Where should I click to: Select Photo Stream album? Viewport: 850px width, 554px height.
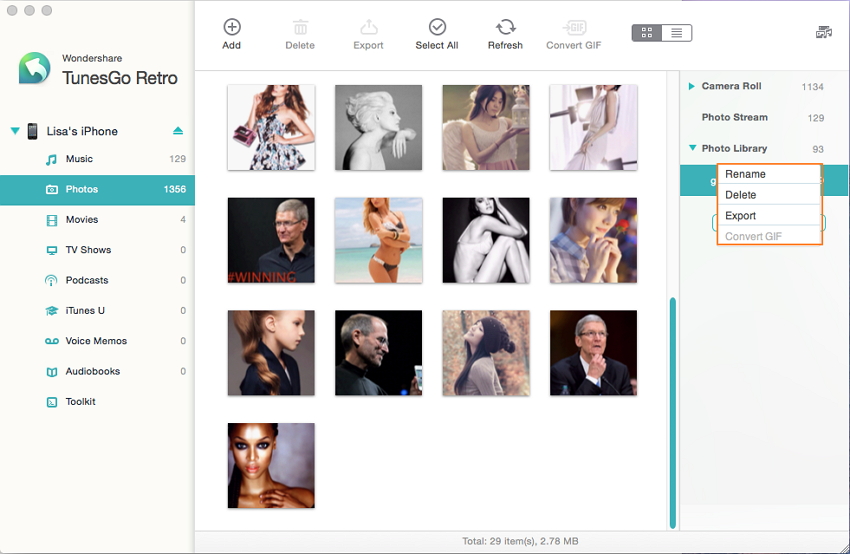click(x=734, y=117)
